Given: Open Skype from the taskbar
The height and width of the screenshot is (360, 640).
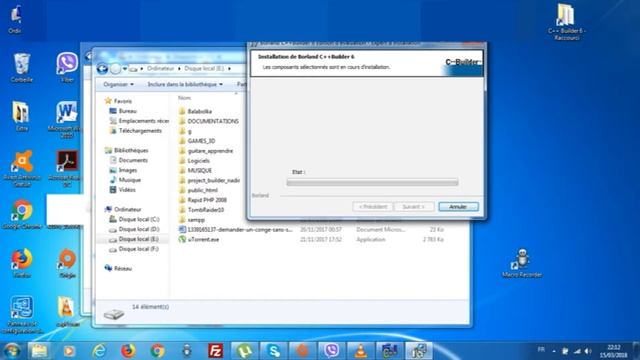Looking at the screenshot, I should pyautogui.click(x=273, y=351).
